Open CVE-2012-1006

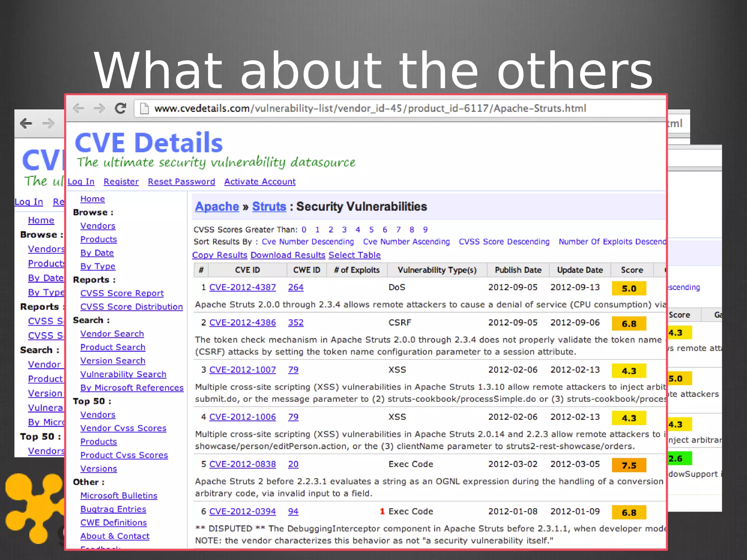(x=243, y=417)
